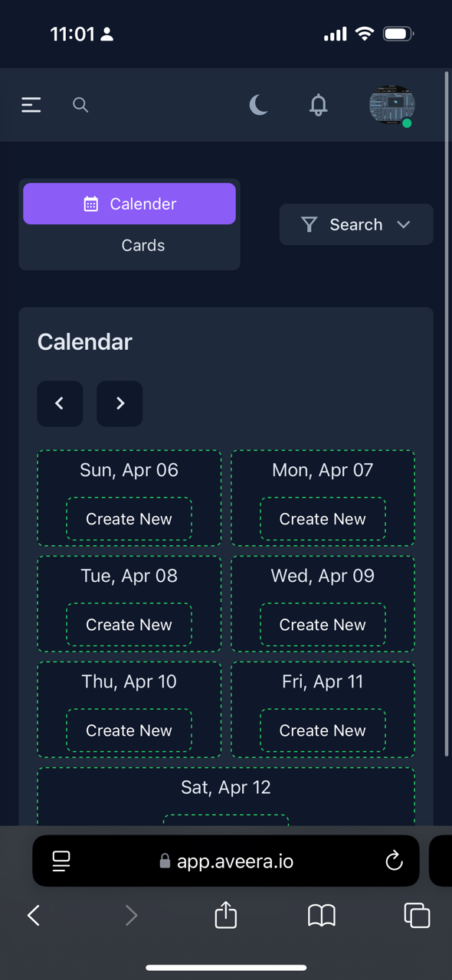Switch to the Calender view tab
Screen dimensions: 452x980
(129, 204)
